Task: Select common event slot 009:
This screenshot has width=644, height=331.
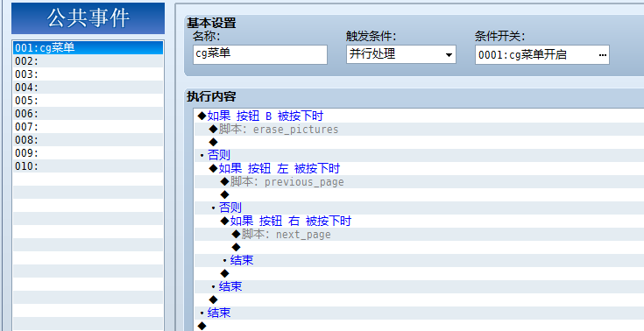Action: click(x=88, y=152)
